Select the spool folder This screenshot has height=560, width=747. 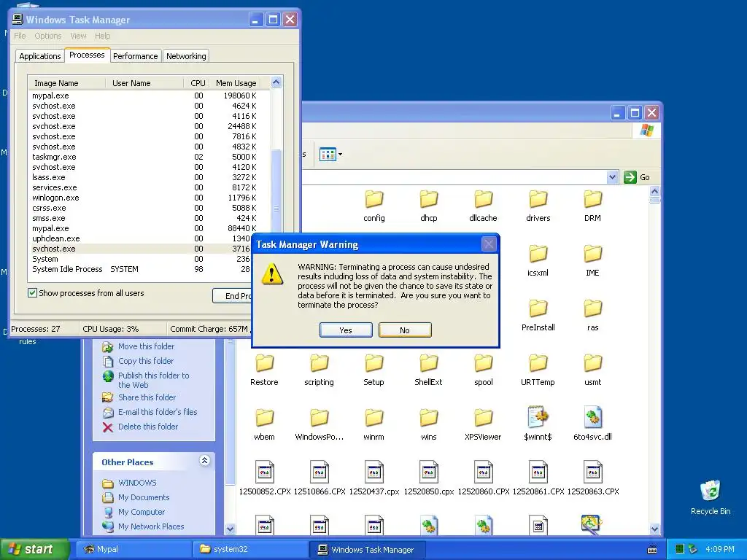click(483, 370)
